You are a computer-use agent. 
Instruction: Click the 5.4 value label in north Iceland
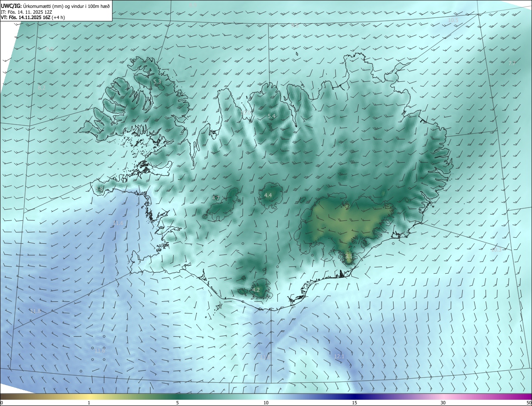[x=272, y=116]
